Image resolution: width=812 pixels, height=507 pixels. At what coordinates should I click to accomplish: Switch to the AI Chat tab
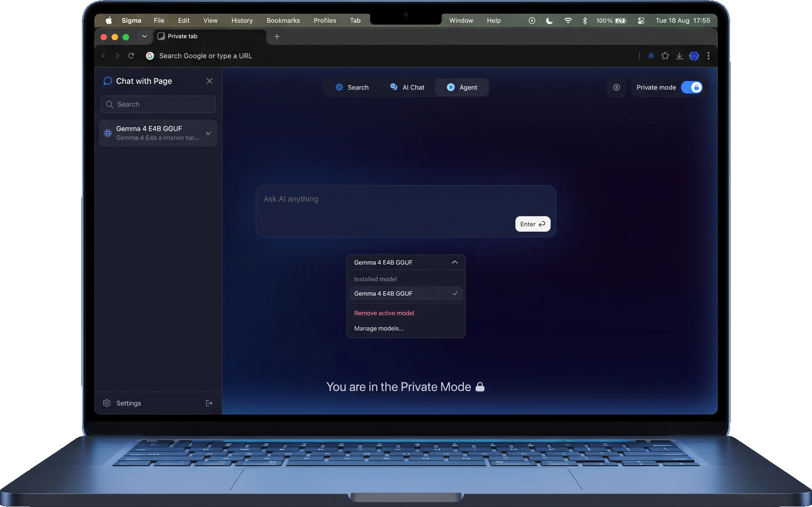point(407,87)
